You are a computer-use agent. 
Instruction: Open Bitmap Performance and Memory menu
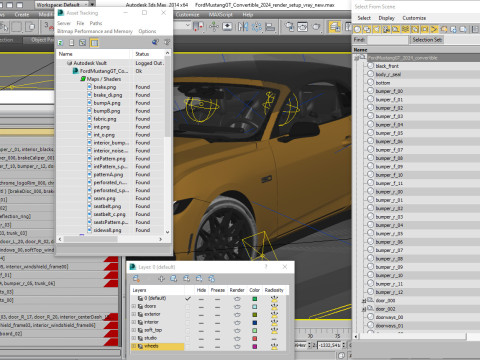point(95,31)
